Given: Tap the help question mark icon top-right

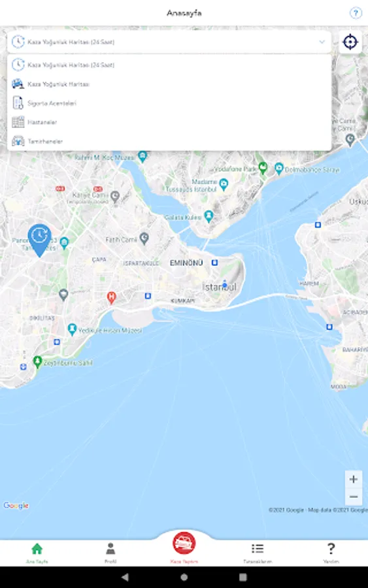Looking at the screenshot, I should 355,13.
